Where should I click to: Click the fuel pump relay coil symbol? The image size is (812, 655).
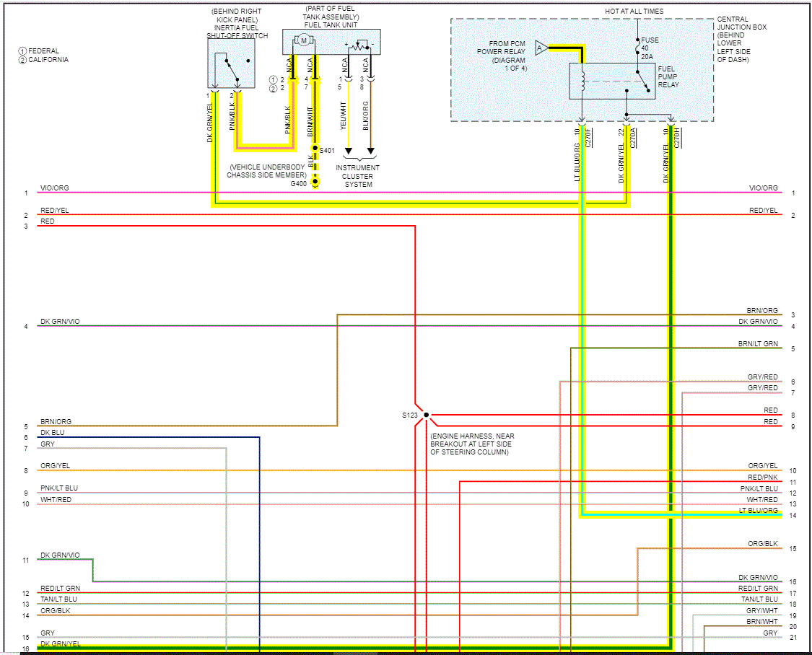point(582,81)
